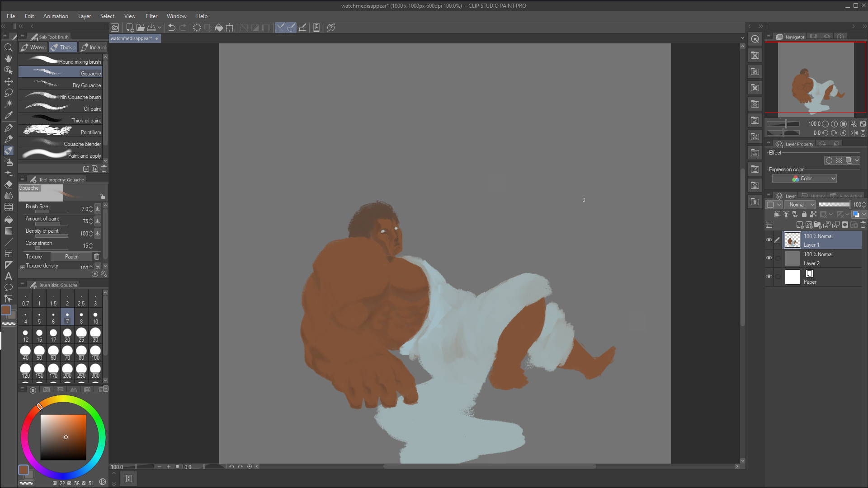
Task: Click the Redo arrow in toolbar
Action: tap(183, 28)
